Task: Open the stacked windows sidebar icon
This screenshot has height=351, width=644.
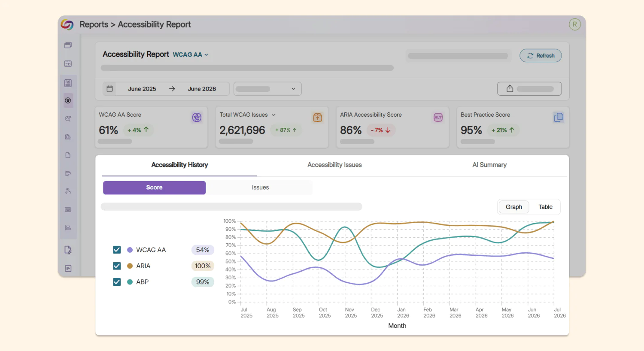Action: click(x=68, y=45)
